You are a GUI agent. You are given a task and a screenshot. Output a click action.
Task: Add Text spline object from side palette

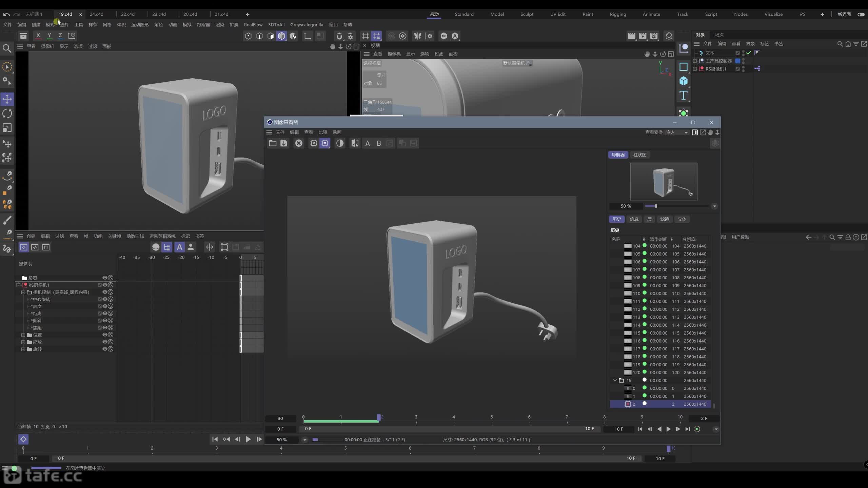pos(683,95)
